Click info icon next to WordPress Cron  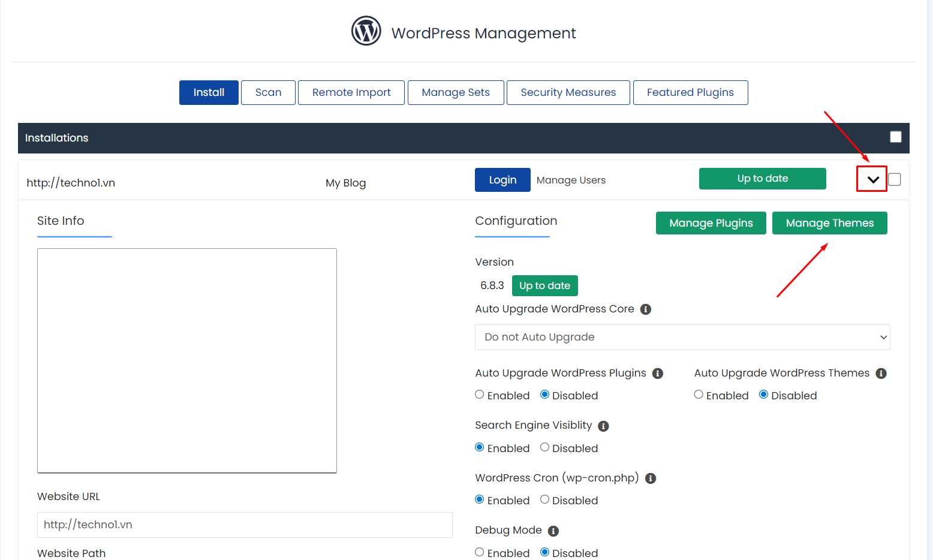(650, 478)
